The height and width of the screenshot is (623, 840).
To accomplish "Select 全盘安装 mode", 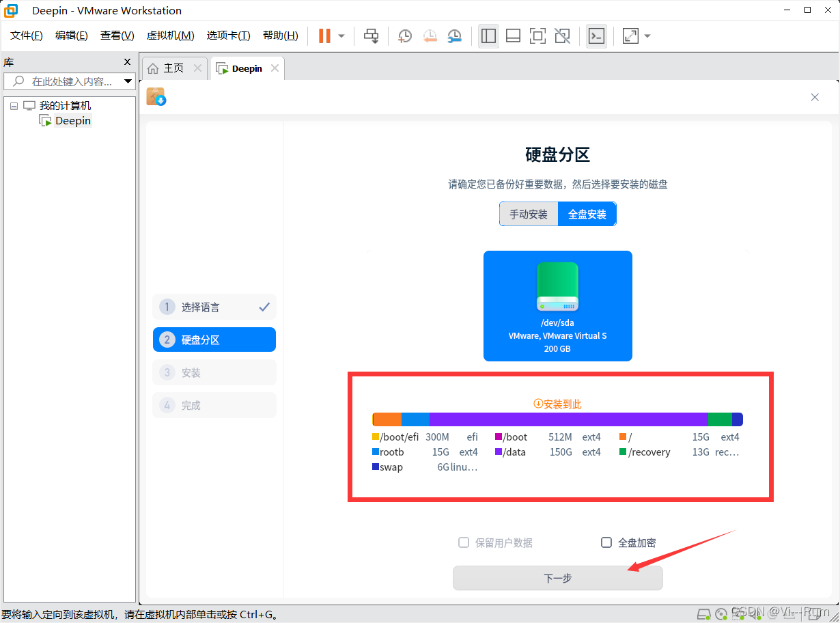I will click(587, 214).
